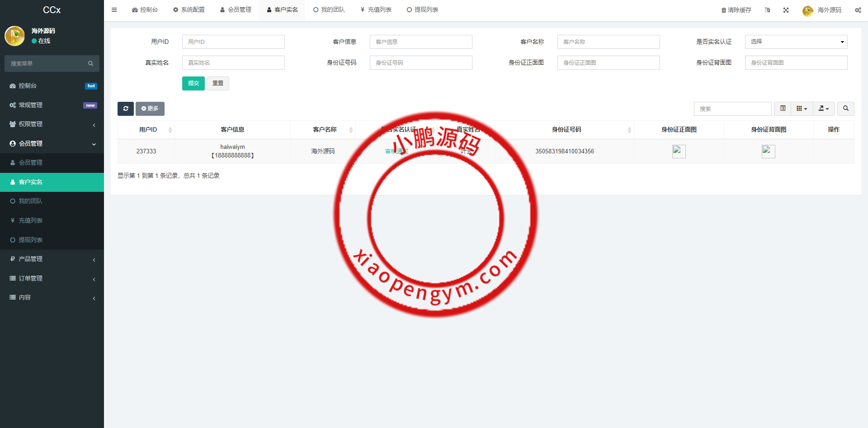Open the language translation icon

(x=767, y=10)
